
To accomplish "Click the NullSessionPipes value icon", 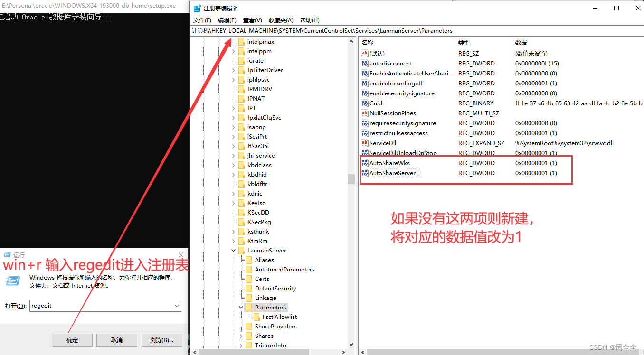I will click(x=365, y=113).
